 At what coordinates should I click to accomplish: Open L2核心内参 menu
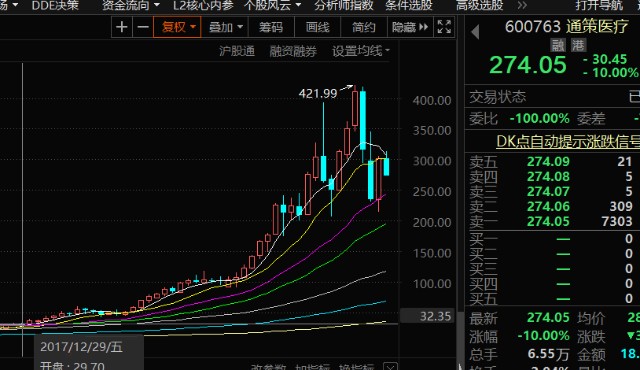pos(203,5)
